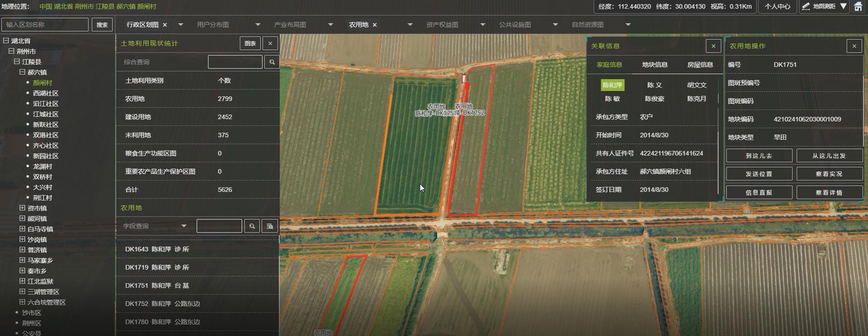Collapse the 荆州市 tree node
868x336 pixels.
(11, 51)
